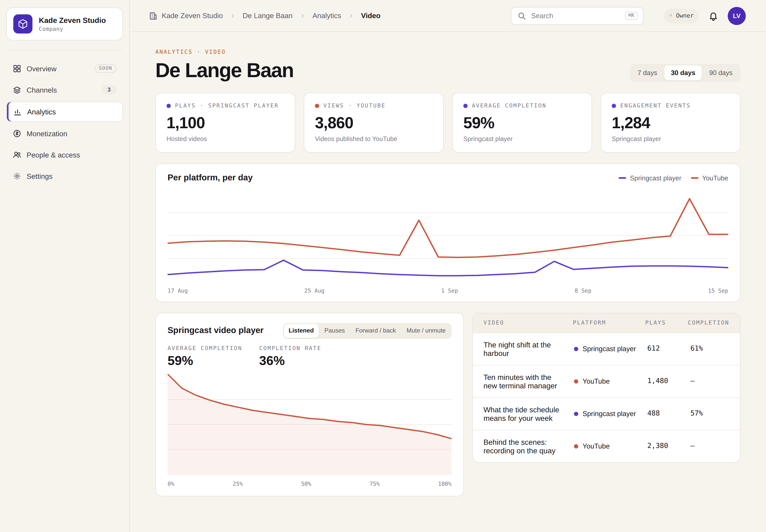Viewport: 766px width, 532px height.
Task: Toggle YouTube series in chart legend
Action: point(709,178)
